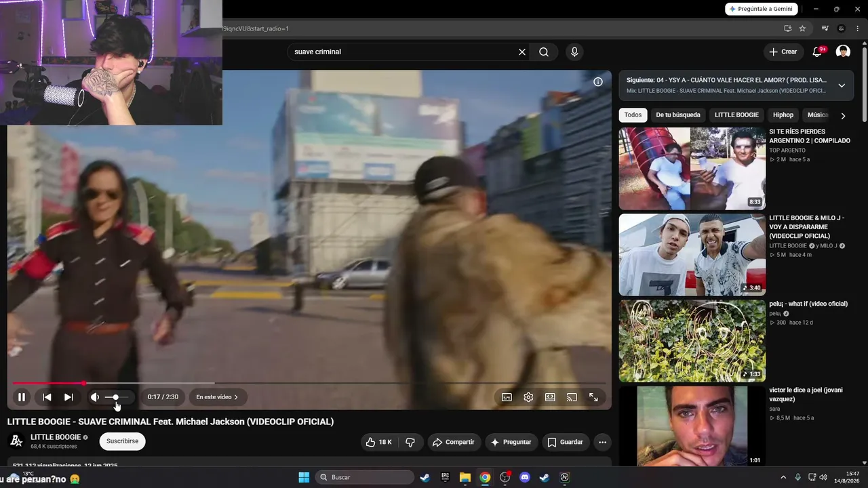Open Epic Games Launcher from the taskbar
Screen dimensions: 868x488
pyautogui.click(x=445, y=477)
